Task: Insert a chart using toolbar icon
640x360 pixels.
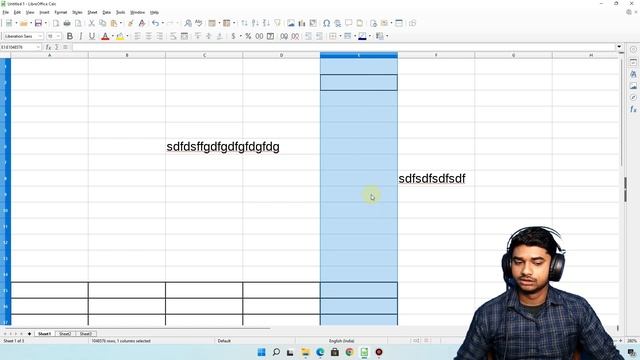Action: coord(302,23)
